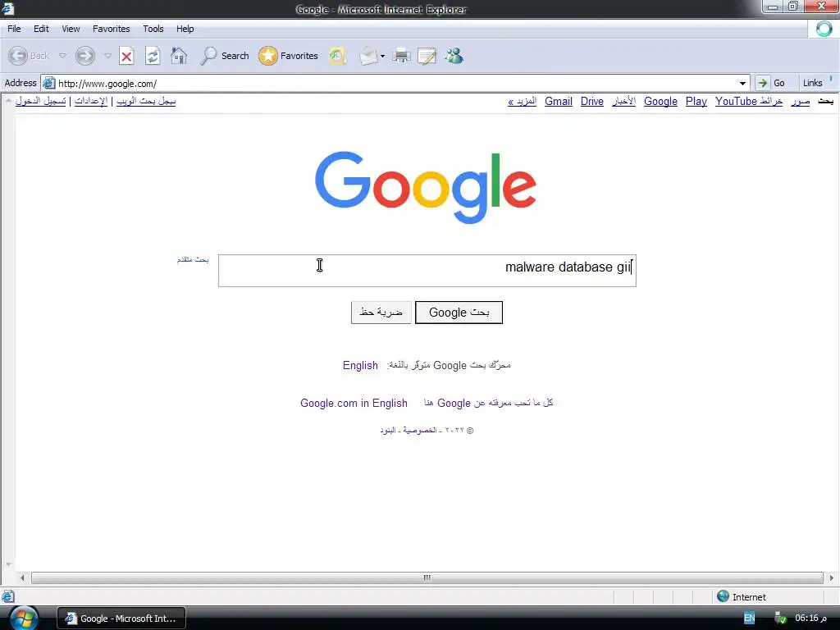
Task: Click the Forward navigation arrow icon
Action: click(85, 56)
